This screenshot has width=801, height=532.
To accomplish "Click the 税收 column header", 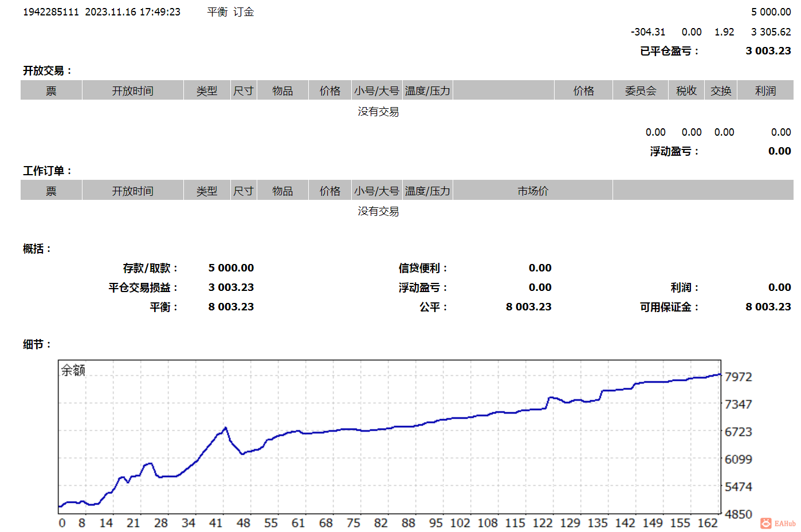I will 686,90.
